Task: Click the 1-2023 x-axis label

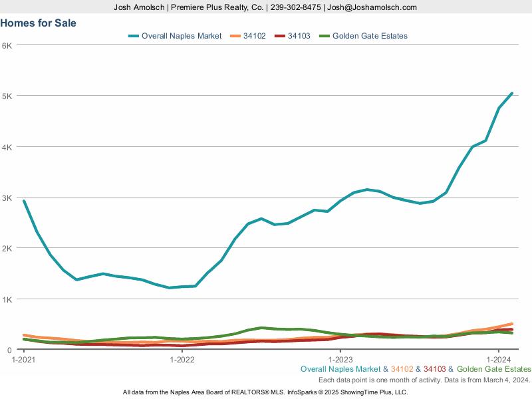Action: (x=340, y=360)
